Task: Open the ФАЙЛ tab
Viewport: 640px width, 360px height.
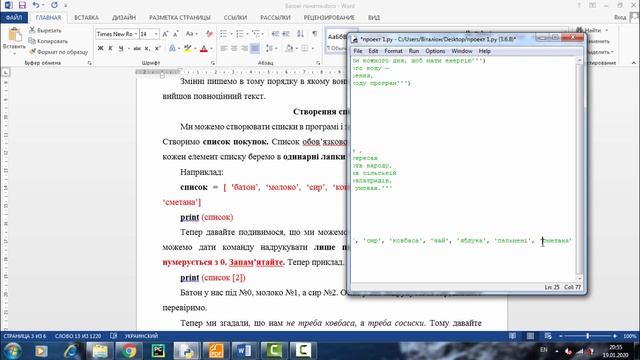Action: click(14, 18)
